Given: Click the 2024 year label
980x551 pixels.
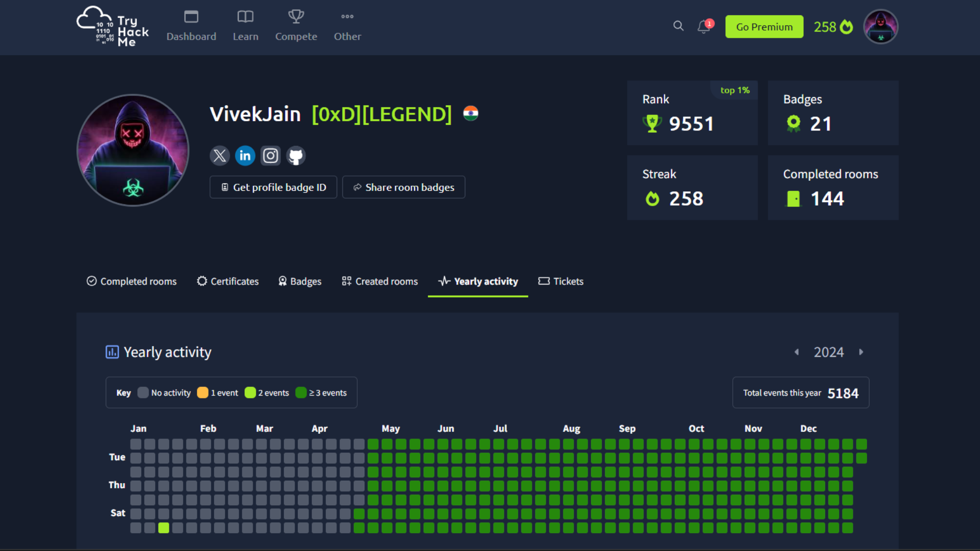Looking at the screenshot, I should click(x=829, y=353).
